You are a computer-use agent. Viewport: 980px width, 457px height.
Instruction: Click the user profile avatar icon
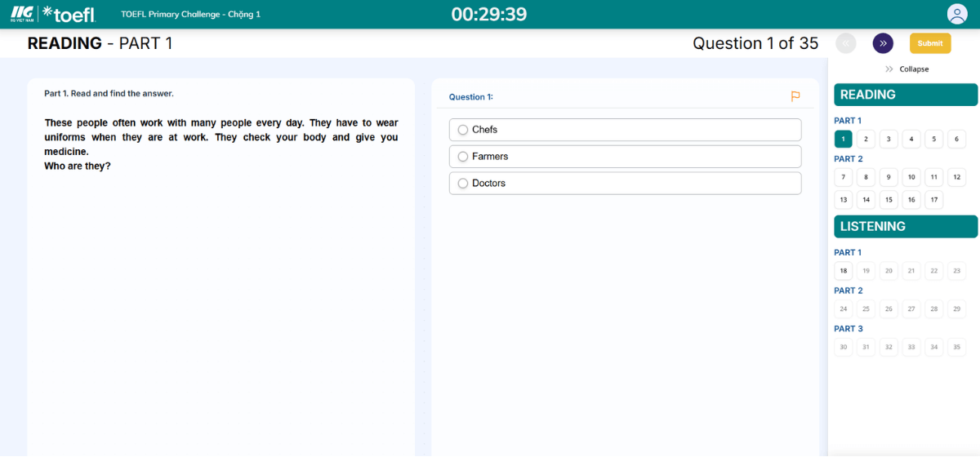pyautogui.click(x=956, y=14)
